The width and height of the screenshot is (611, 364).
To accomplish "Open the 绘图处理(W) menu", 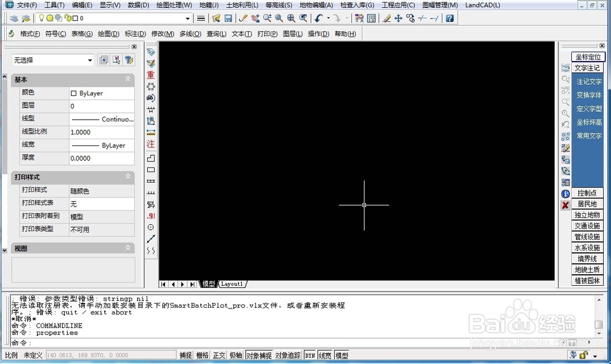I will tap(174, 5).
